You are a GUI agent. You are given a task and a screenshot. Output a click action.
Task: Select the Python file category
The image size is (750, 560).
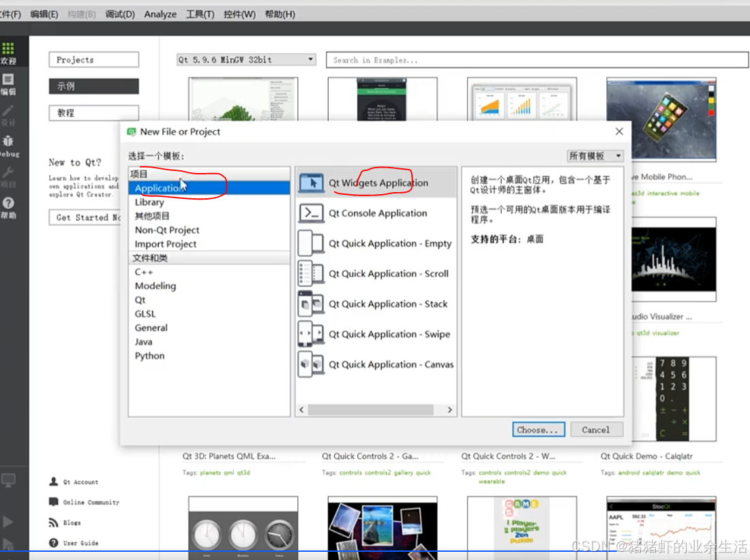[209, 356]
